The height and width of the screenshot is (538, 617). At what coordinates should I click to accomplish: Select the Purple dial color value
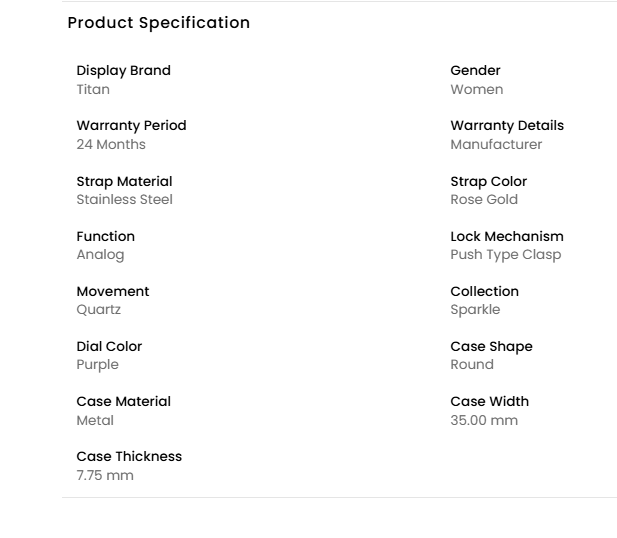(x=97, y=365)
